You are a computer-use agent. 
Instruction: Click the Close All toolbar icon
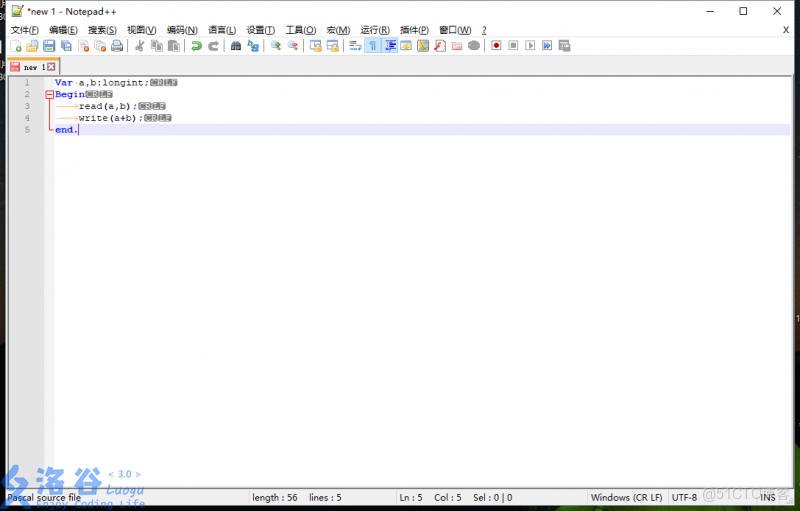(100, 46)
